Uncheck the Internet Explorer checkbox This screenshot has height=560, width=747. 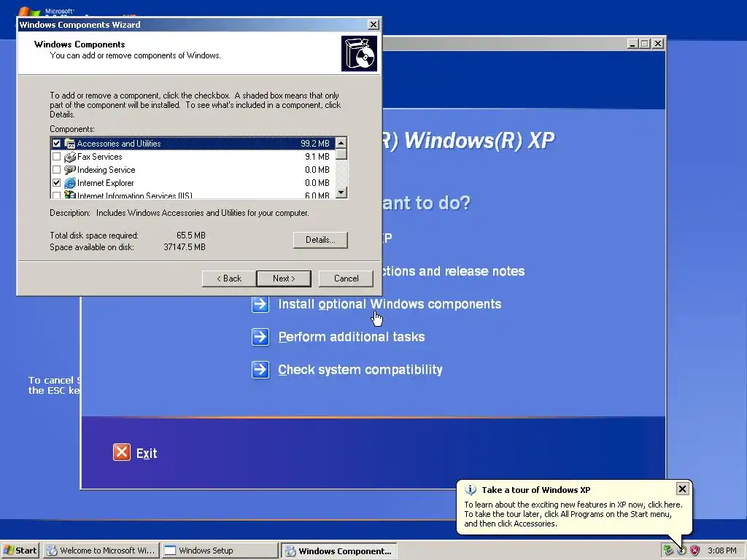point(57,183)
